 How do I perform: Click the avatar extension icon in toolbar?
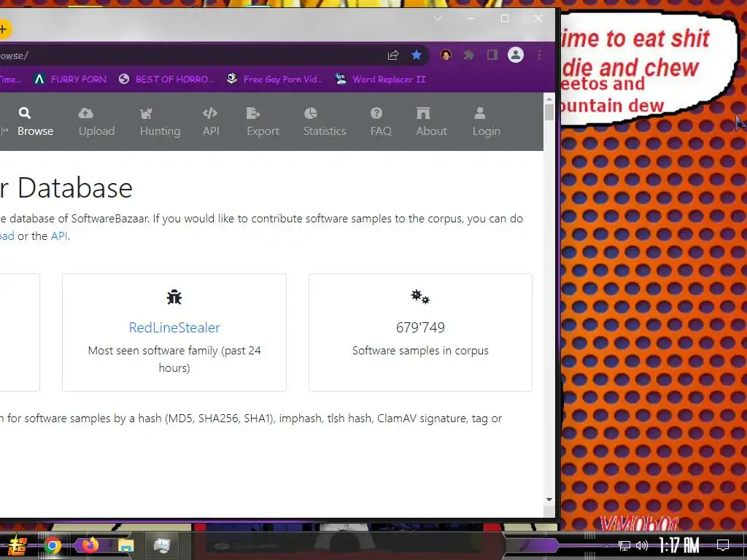tap(446, 55)
